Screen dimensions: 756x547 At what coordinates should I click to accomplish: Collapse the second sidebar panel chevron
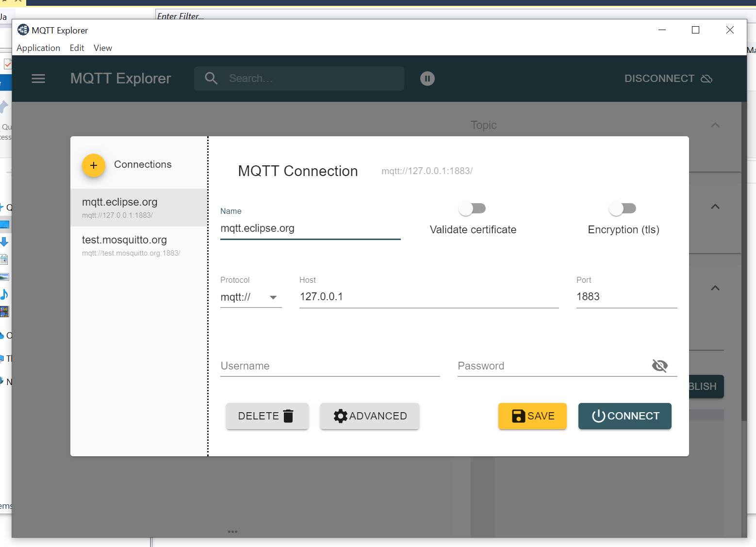[x=715, y=207]
